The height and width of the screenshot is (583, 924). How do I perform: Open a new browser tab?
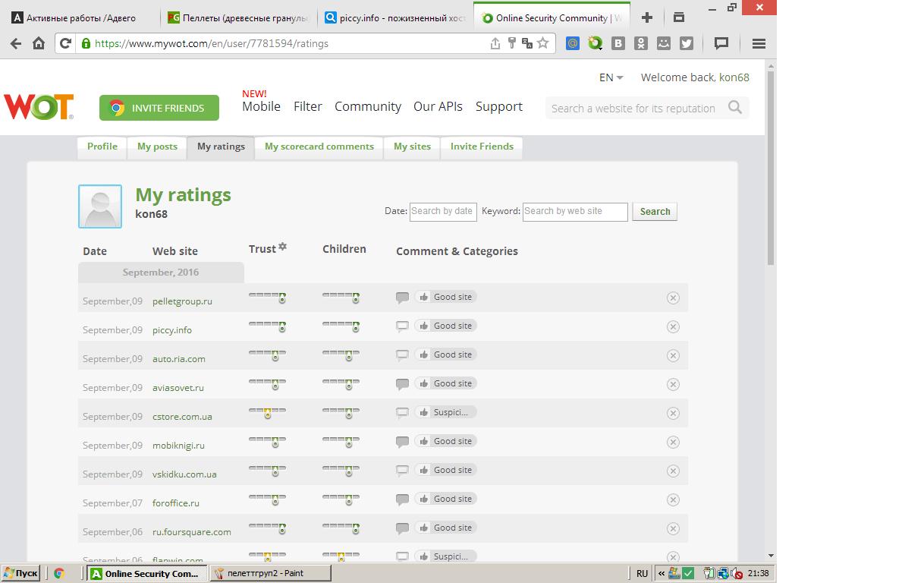(x=646, y=17)
